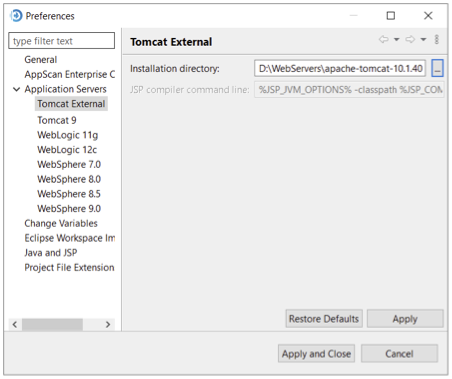Click the Tomcat External page heading
The image size is (452, 379).
[171, 42]
